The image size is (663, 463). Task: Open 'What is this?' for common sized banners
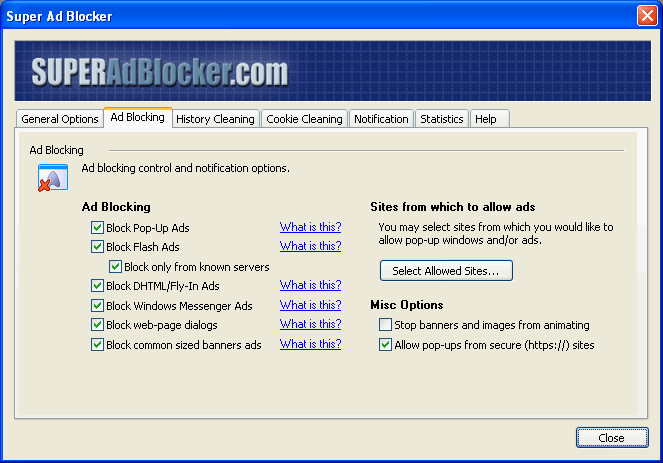tap(310, 344)
